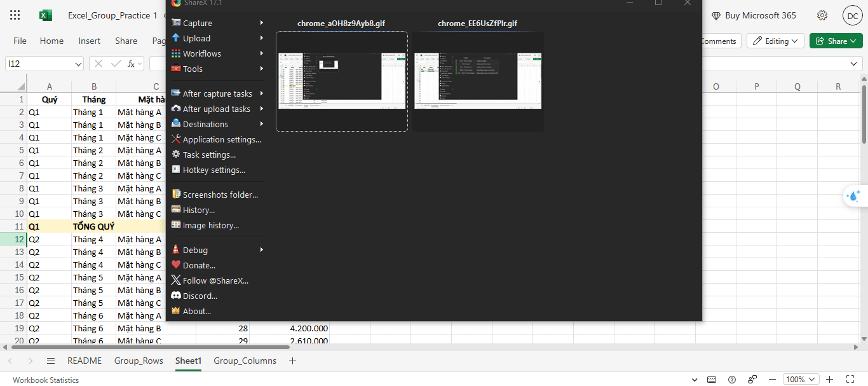This screenshot has width=868, height=386.
Task: Open ShareX History window
Action: tap(217, 210)
